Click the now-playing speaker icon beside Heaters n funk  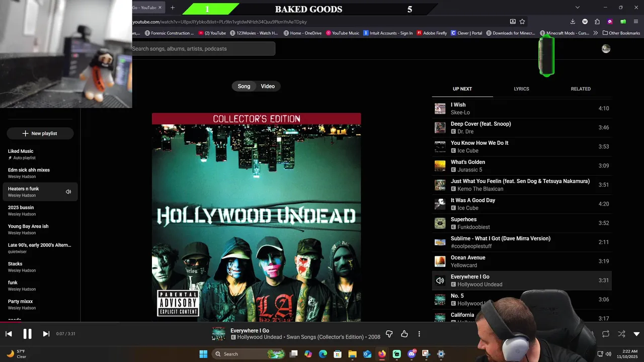(68, 192)
